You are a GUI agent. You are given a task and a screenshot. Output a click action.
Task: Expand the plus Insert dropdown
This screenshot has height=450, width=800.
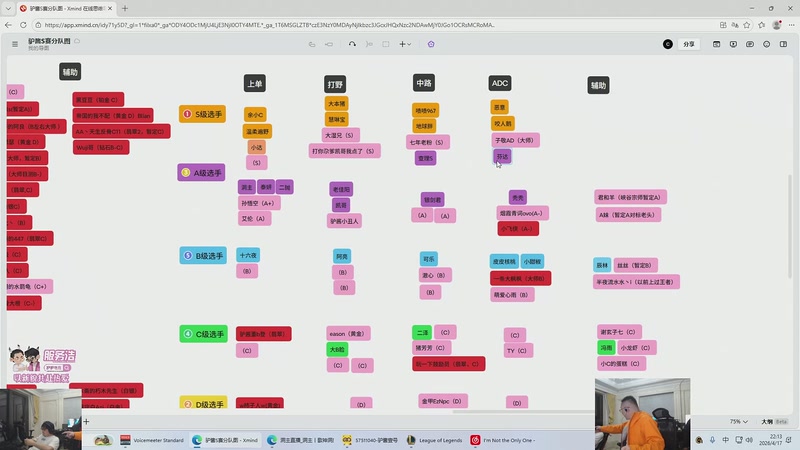click(x=404, y=44)
